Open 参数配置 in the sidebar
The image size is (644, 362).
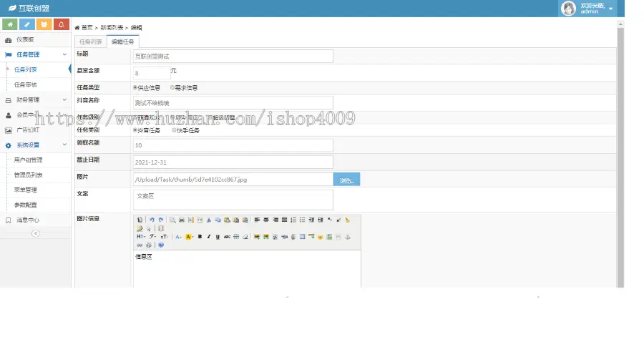point(26,205)
